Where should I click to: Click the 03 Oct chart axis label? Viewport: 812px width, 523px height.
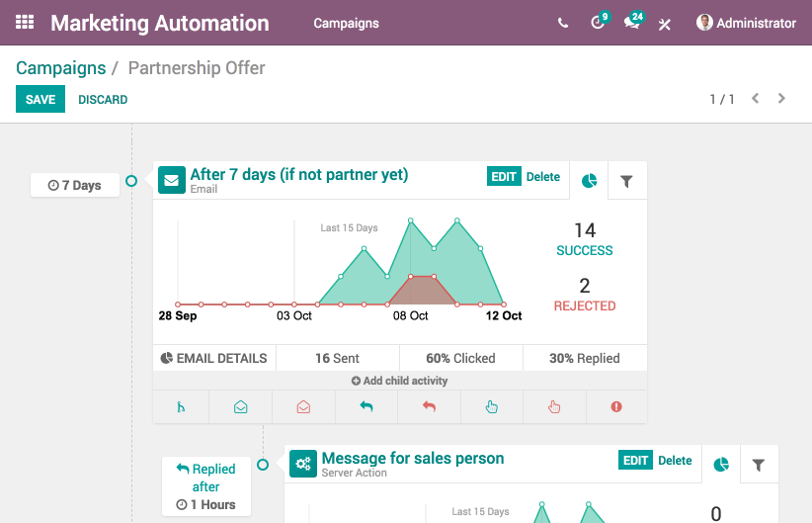tap(294, 315)
